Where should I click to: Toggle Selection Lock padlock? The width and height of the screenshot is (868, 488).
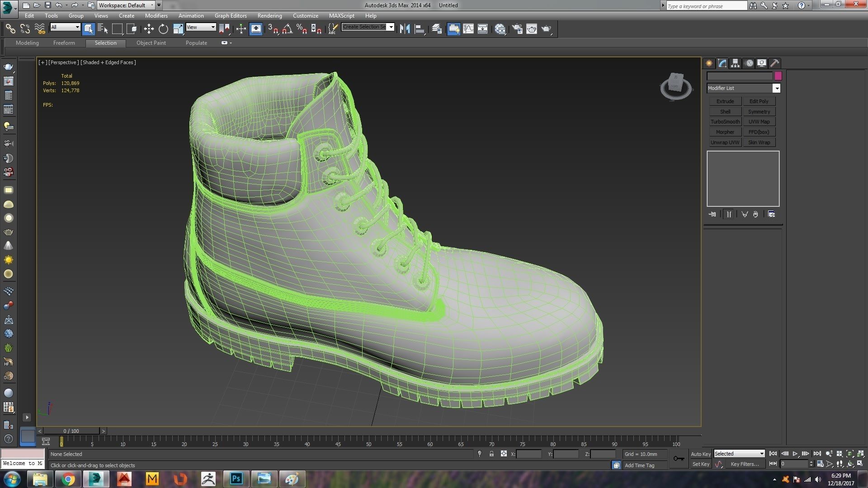click(x=491, y=454)
